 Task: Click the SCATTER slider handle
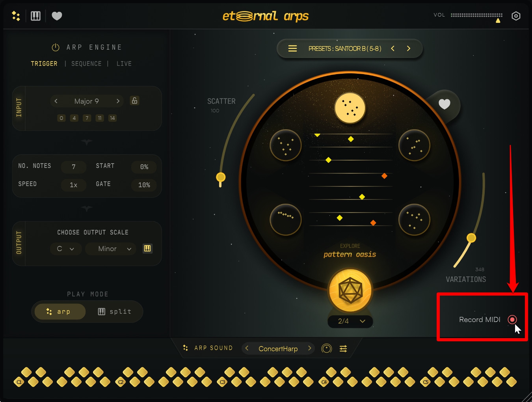point(221,177)
